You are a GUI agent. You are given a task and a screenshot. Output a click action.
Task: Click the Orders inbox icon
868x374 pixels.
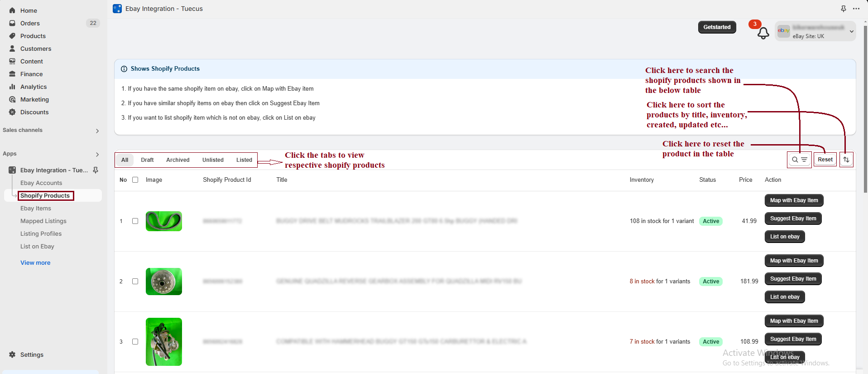click(12, 23)
